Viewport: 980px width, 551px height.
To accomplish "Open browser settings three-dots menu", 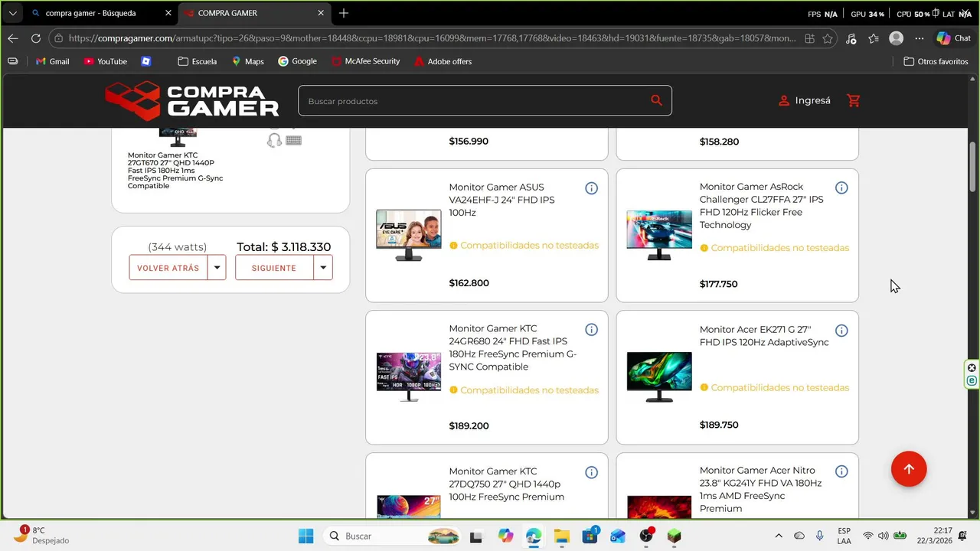I will pos(920,38).
